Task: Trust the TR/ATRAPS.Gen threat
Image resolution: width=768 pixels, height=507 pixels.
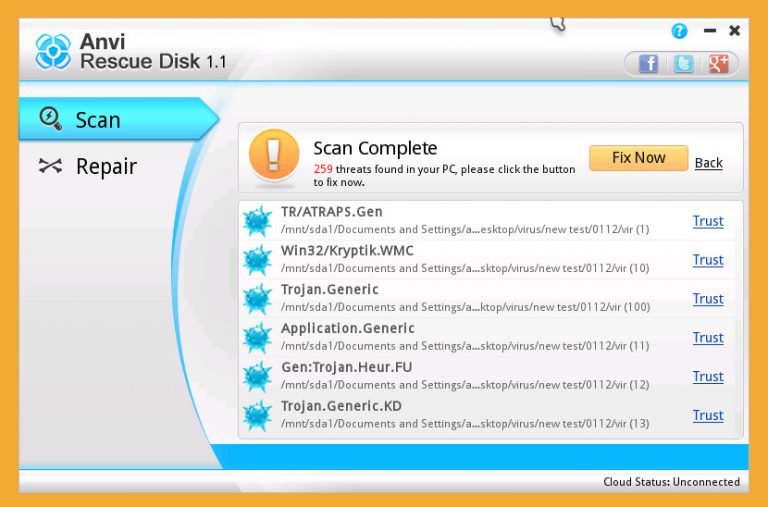Action: point(708,221)
